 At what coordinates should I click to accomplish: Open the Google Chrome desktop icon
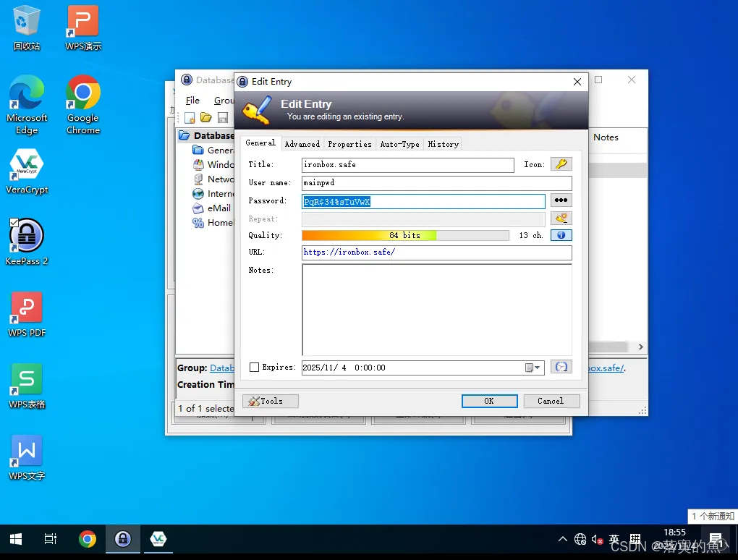[83, 105]
